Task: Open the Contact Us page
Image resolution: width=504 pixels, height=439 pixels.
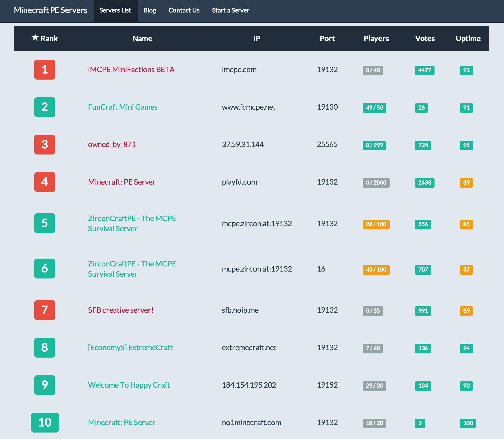Action: (184, 11)
